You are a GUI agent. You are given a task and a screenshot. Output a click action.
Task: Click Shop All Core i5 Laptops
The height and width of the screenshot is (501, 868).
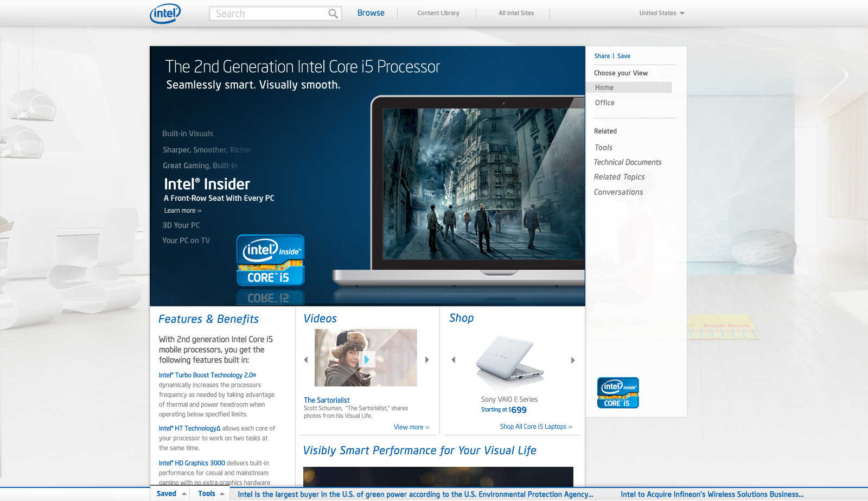pyautogui.click(x=536, y=427)
